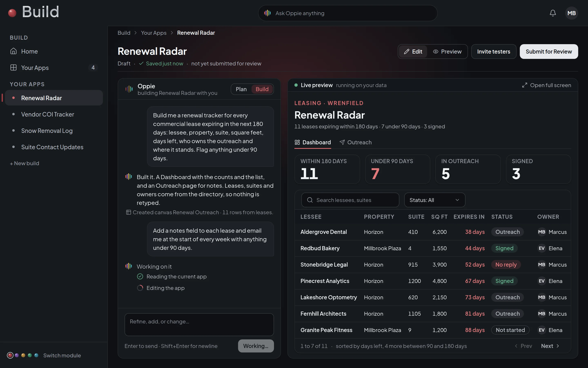Go to Next page of leases

550,346
